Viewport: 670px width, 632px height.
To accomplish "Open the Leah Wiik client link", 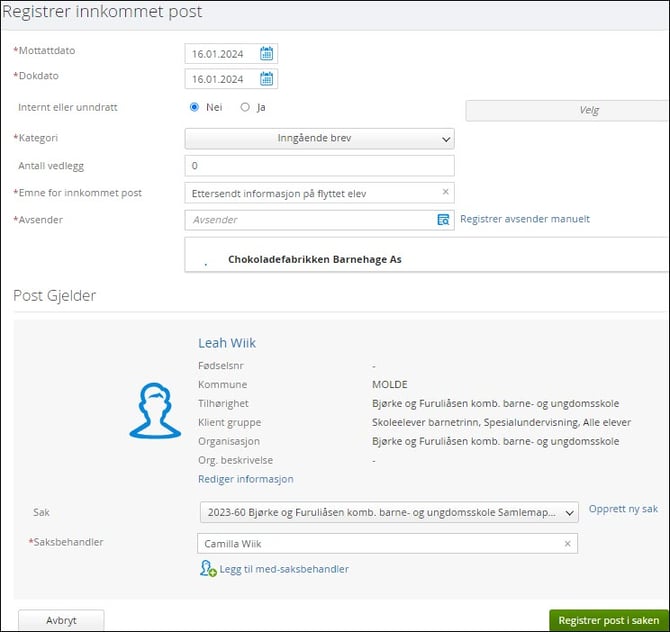I will pos(227,343).
